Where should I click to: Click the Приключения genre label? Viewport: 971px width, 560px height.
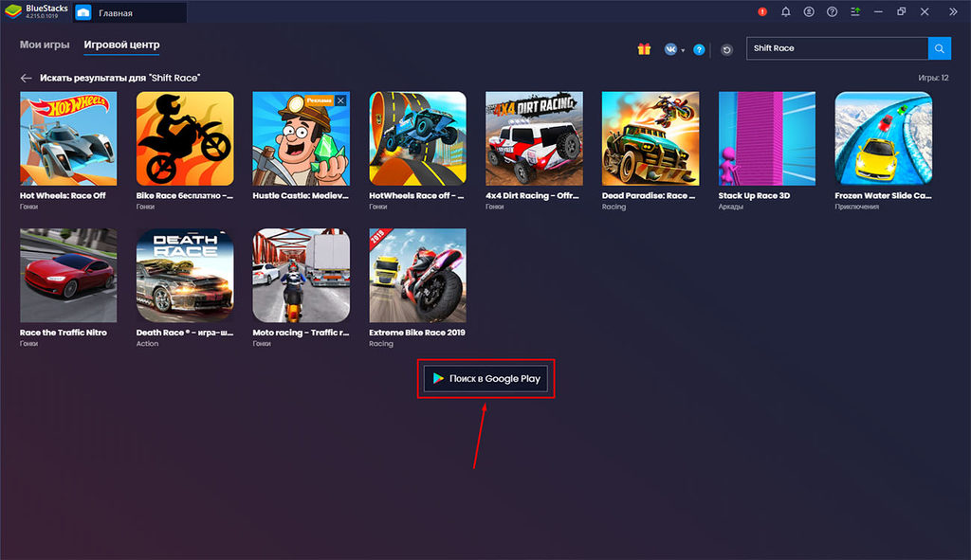point(856,207)
